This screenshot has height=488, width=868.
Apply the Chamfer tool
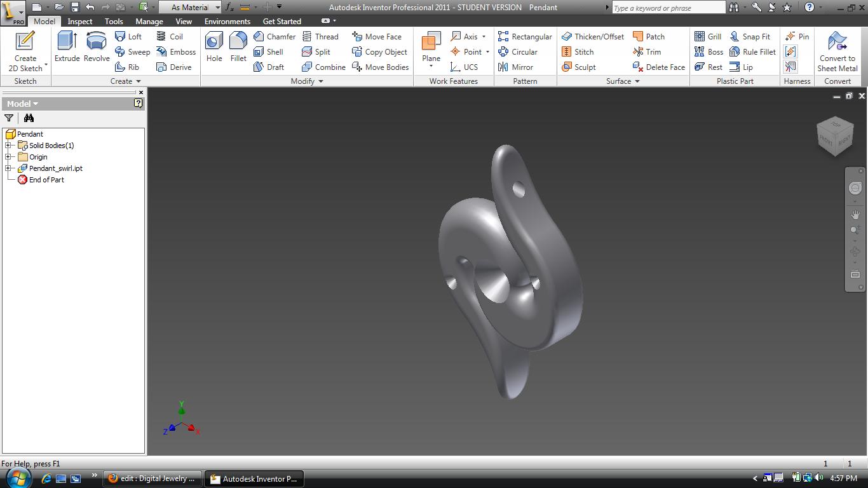[x=275, y=37]
